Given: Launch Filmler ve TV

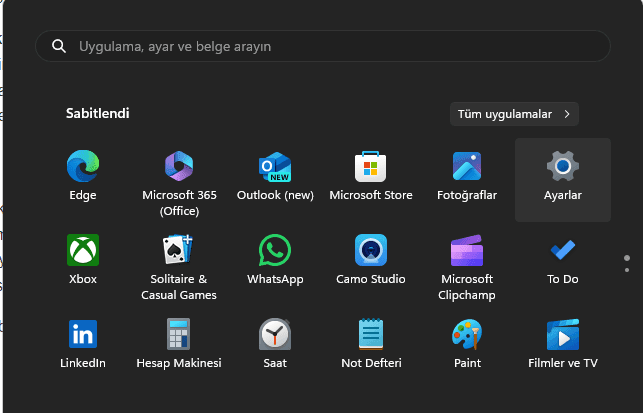Looking at the screenshot, I should (x=563, y=344).
